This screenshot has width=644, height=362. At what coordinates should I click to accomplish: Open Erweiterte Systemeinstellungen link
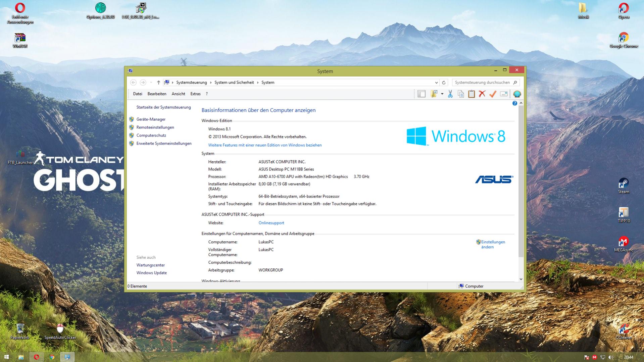pos(164,144)
